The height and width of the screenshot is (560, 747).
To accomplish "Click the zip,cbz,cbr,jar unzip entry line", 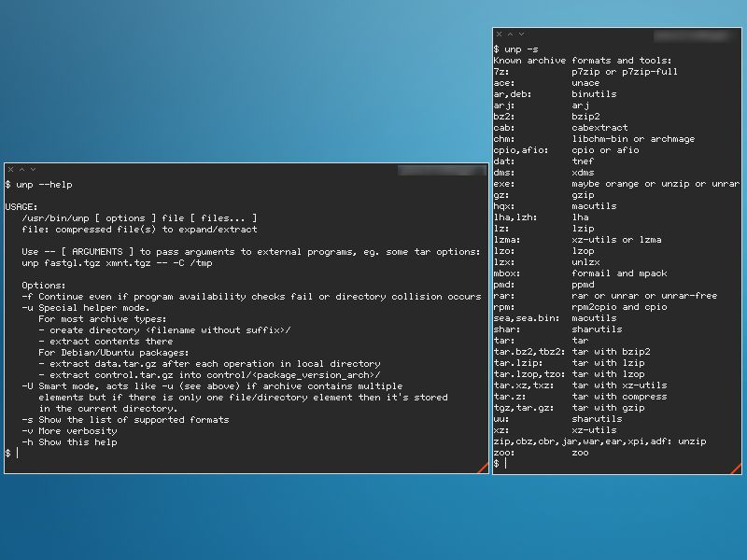I will pyautogui.click(x=599, y=441).
